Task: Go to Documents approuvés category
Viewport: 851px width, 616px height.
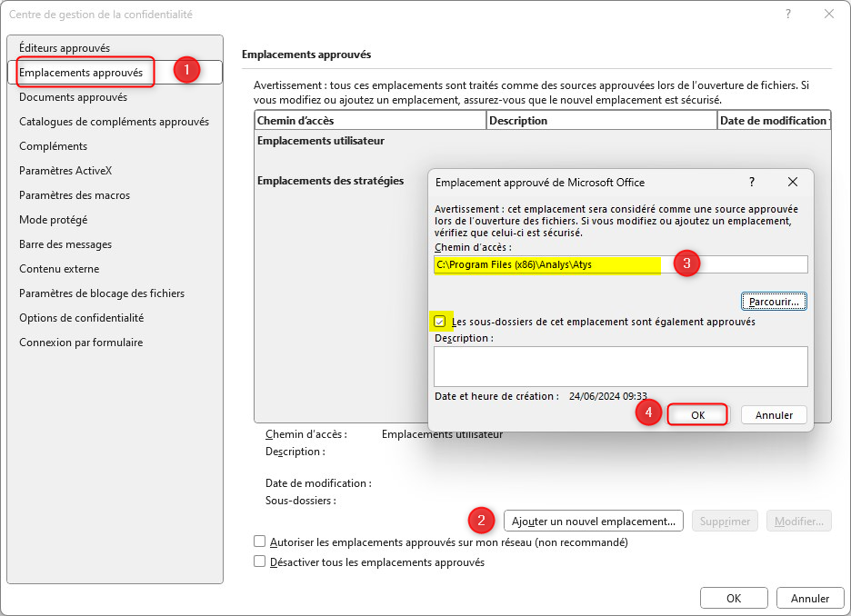Action: click(73, 96)
